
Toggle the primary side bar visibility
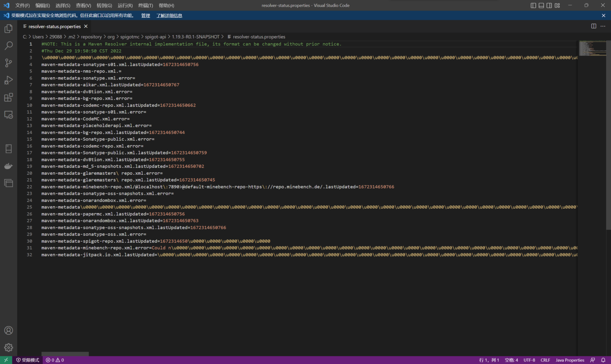tap(533, 5)
